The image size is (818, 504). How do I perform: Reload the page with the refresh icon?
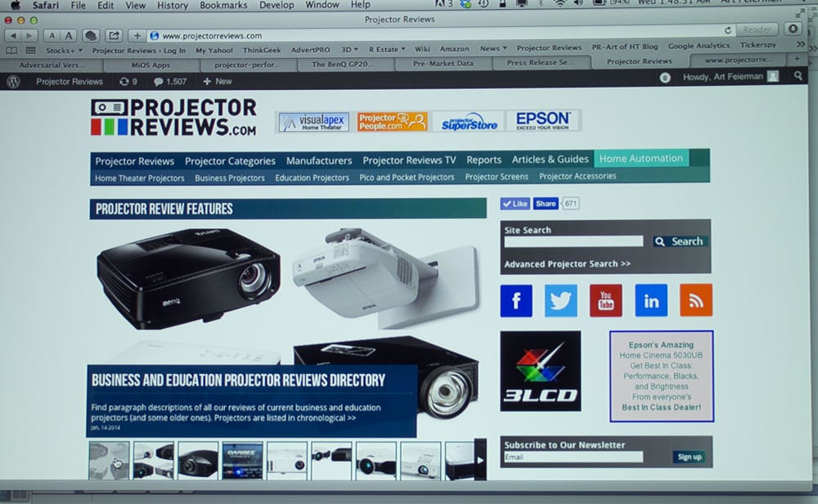coord(727,30)
